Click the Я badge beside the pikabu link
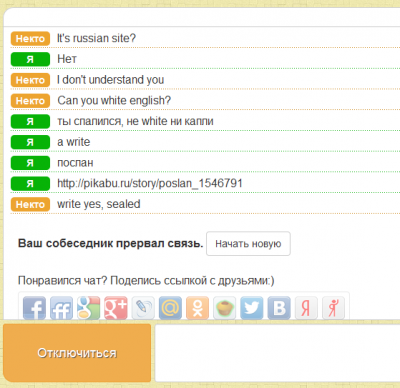Screen dimensions: 400x388 coord(30,184)
